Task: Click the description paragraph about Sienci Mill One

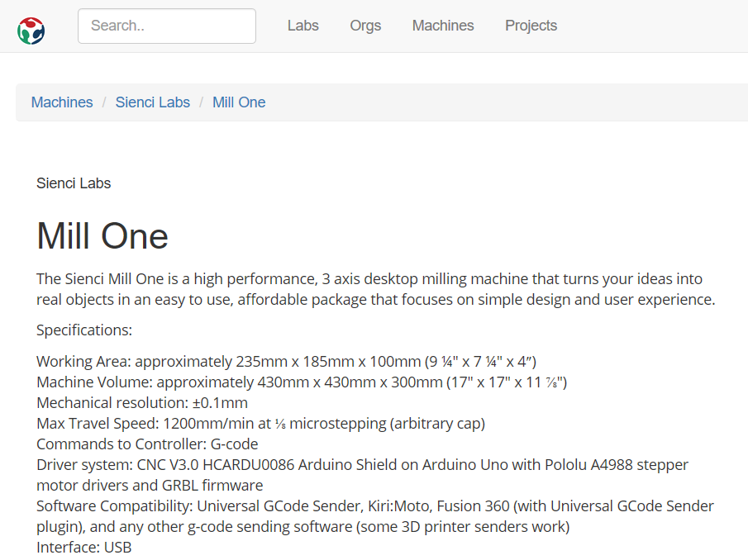Action: (x=376, y=289)
